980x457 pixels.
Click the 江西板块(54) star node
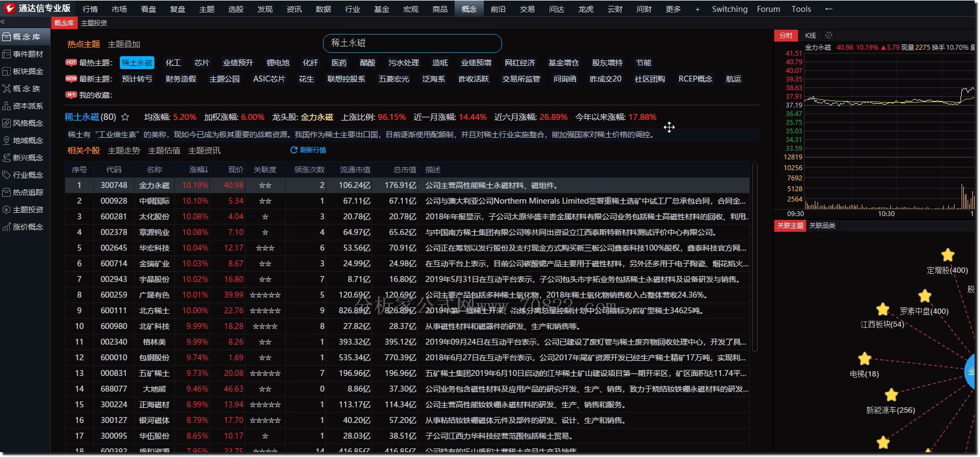[x=883, y=309]
